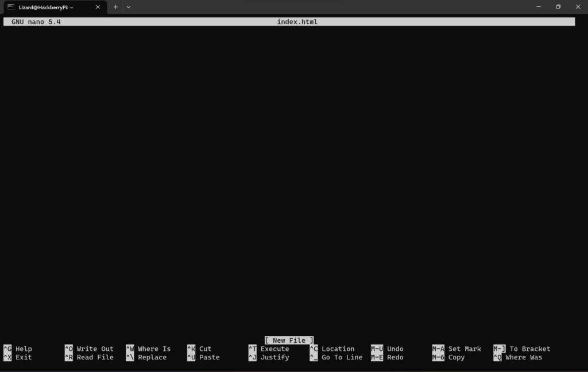Click the ^\ Replace shortcut

point(146,358)
